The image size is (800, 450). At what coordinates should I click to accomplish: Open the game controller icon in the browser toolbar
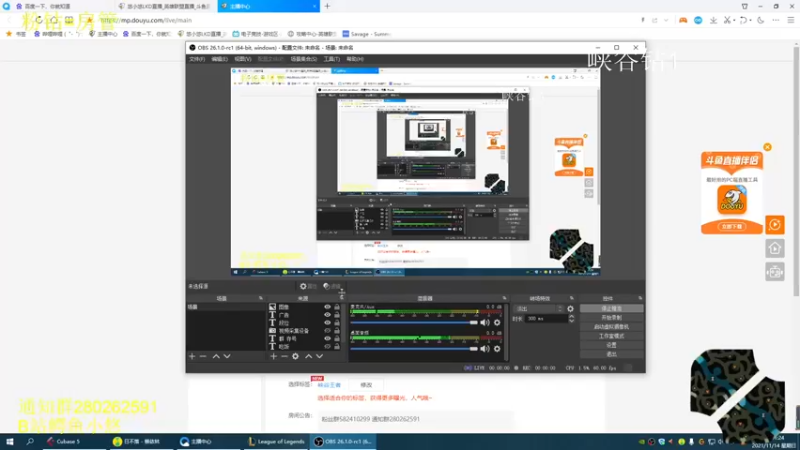(683, 20)
